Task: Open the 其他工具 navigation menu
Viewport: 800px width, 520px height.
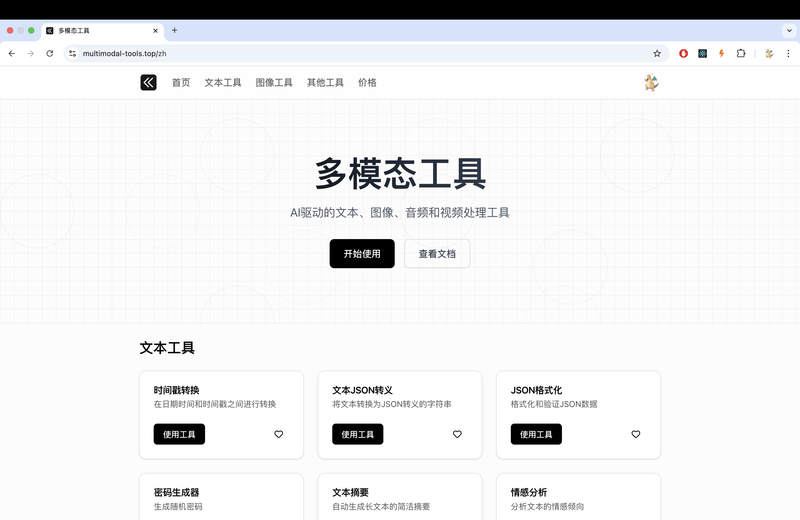Action: point(325,83)
